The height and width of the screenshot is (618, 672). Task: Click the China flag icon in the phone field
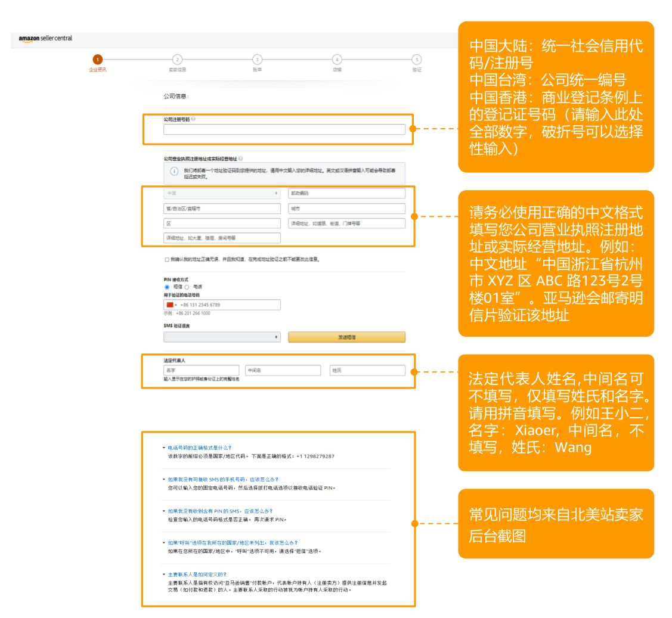point(170,305)
